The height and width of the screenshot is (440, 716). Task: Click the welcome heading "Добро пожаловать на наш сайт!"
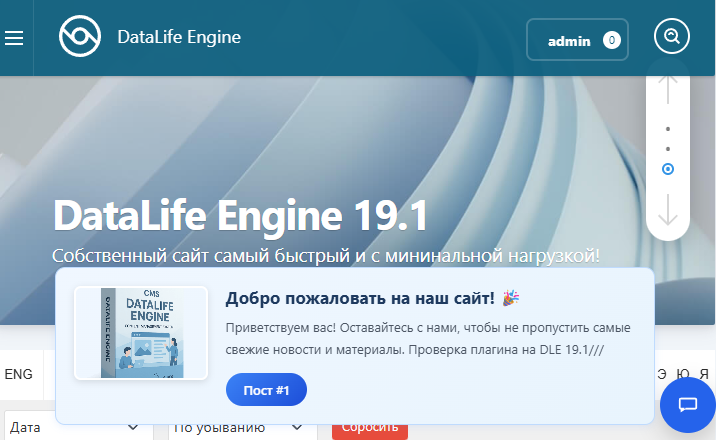tap(360, 298)
